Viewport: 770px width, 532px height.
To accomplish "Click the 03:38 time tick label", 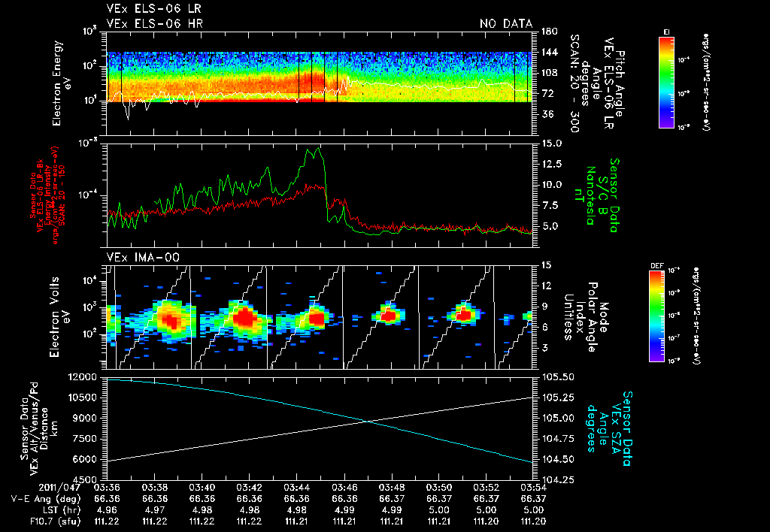I will point(154,488).
